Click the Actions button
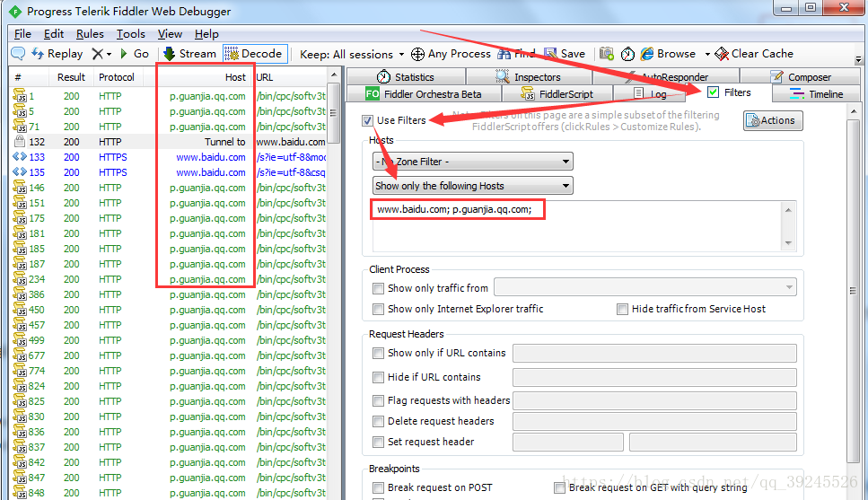Viewport: 868px width, 500px height. 773,120
